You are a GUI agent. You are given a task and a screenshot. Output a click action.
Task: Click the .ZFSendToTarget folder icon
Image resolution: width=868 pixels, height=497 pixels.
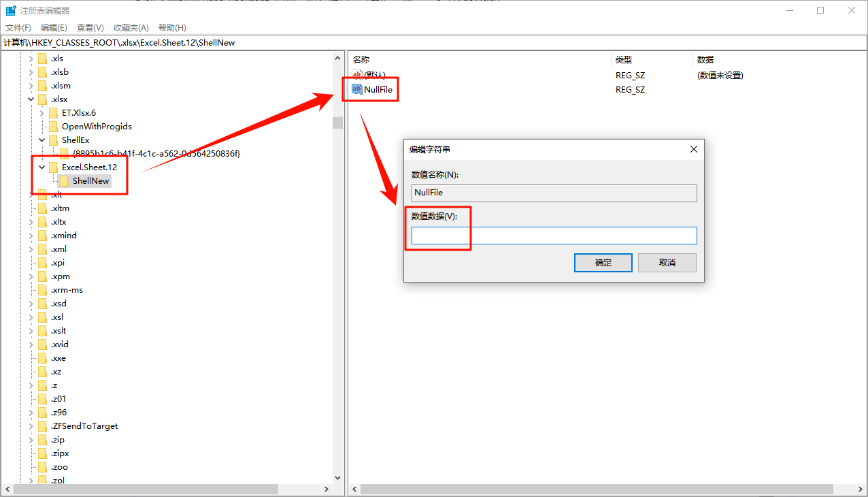coord(41,426)
